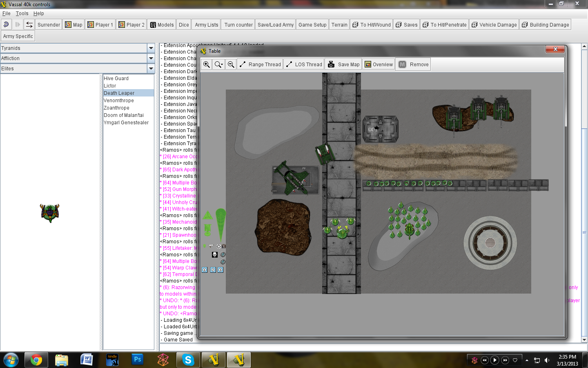The width and height of the screenshot is (588, 368).
Task: Open Army Lists
Action: pyautogui.click(x=207, y=25)
